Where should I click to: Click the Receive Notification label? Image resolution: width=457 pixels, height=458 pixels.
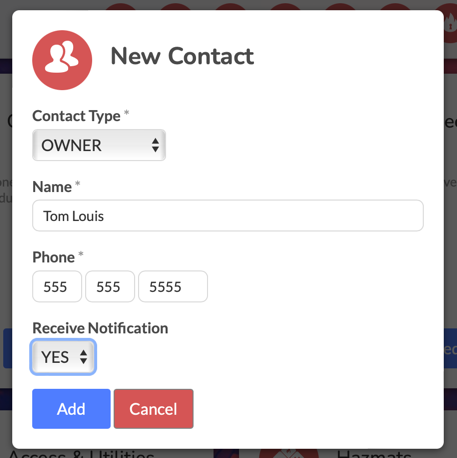(x=100, y=328)
